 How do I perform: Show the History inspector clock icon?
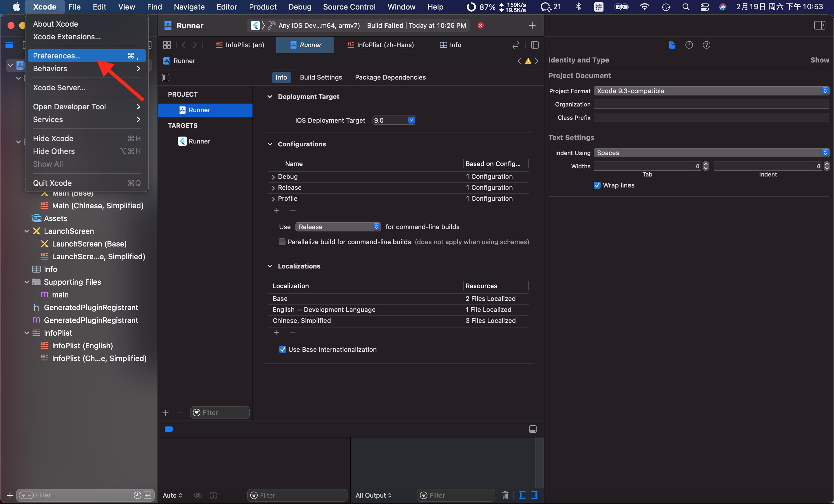tap(689, 45)
